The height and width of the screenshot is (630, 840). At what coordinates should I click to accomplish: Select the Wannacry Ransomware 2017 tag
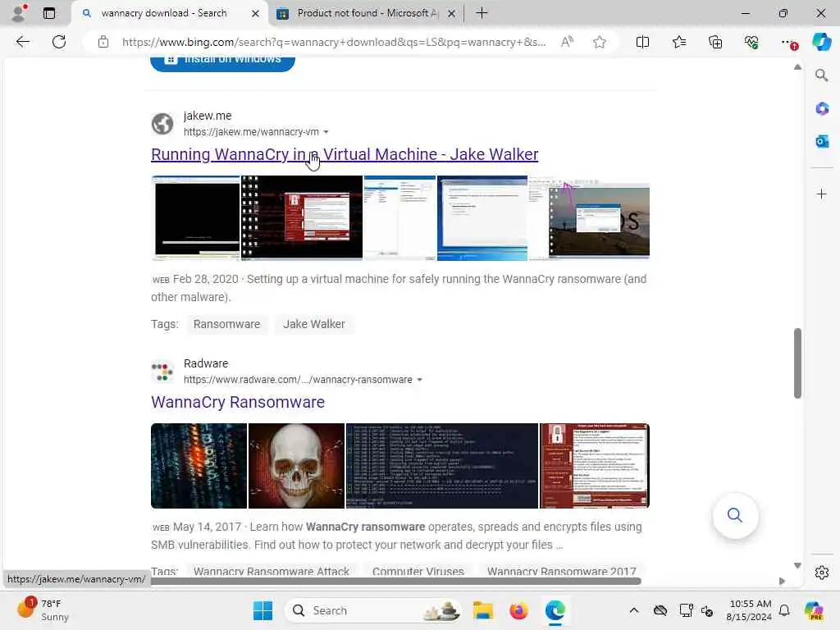pyautogui.click(x=561, y=572)
